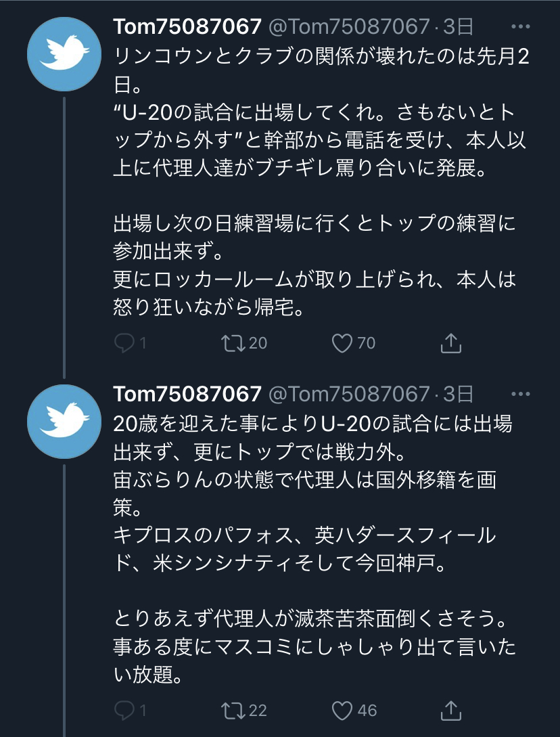Reply to the tweet starting with 20歳を迎えた
Viewport: 560px width, 737px height.
124,710
